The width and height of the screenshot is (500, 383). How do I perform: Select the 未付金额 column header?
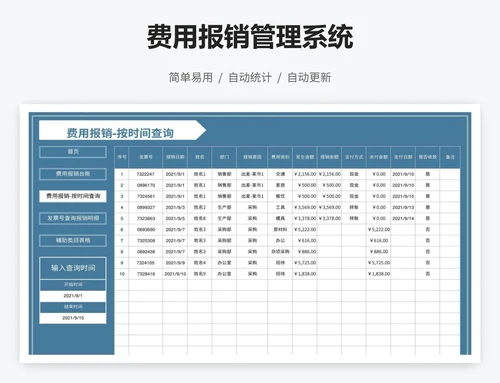point(379,157)
